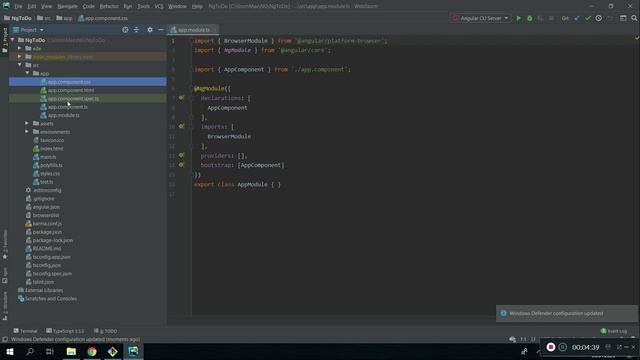Screen dimensions: 640x360
Task: Expand the assets folder
Action: coord(27,123)
